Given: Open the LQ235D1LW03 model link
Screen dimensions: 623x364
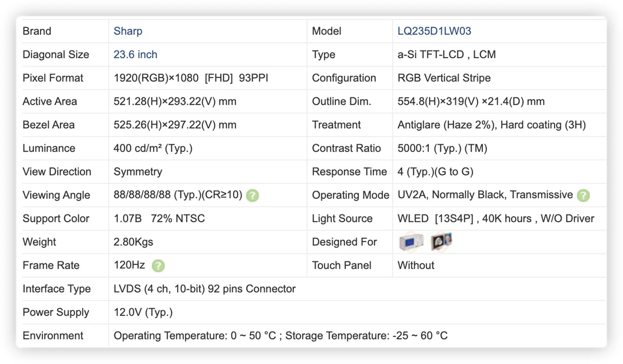Looking at the screenshot, I should click(x=434, y=31).
